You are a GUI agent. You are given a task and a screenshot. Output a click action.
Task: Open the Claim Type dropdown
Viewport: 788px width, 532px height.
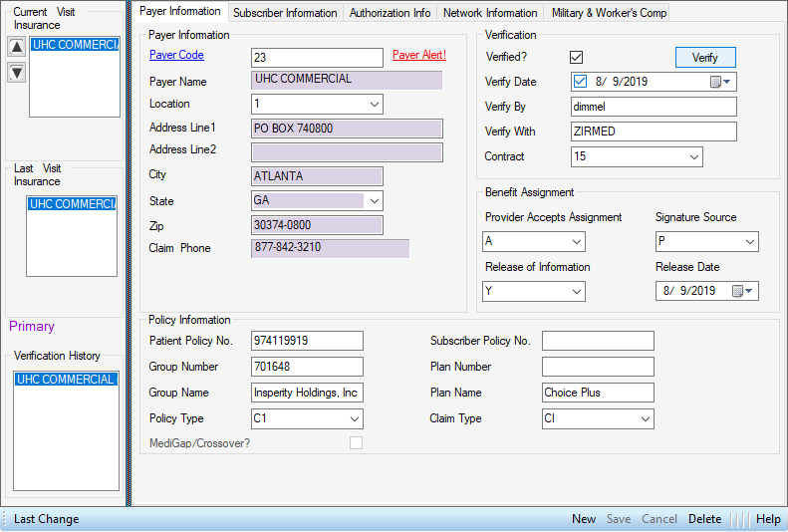coord(645,418)
